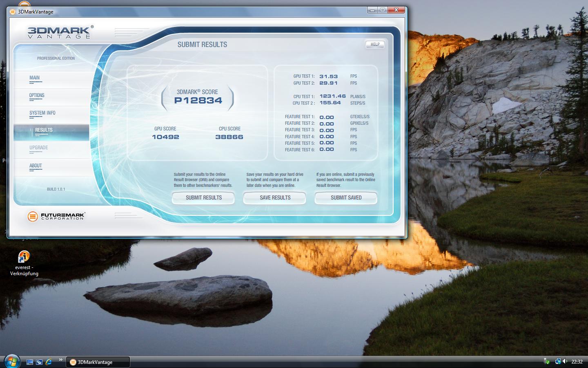The width and height of the screenshot is (588, 368).
Task: Open the About section
Action: click(36, 166)
